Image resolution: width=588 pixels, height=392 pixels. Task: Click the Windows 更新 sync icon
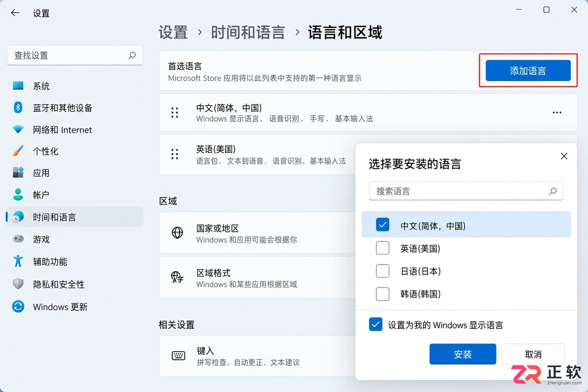(18, 306)
